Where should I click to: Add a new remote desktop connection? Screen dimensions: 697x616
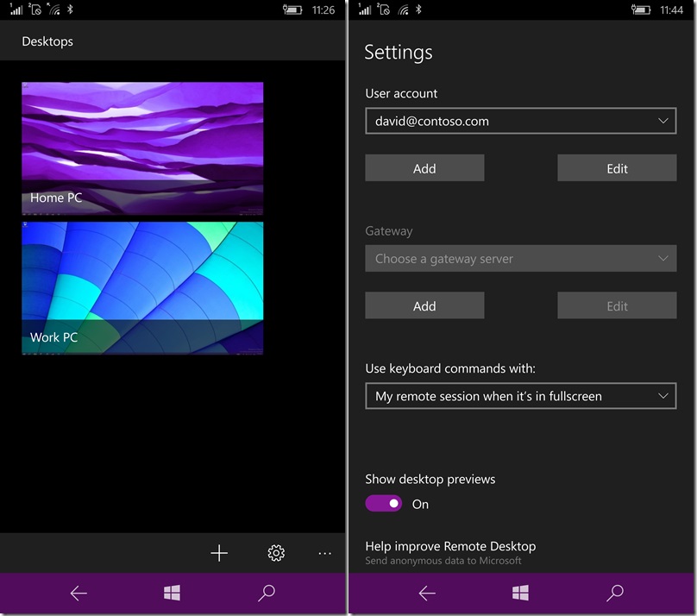219,553
